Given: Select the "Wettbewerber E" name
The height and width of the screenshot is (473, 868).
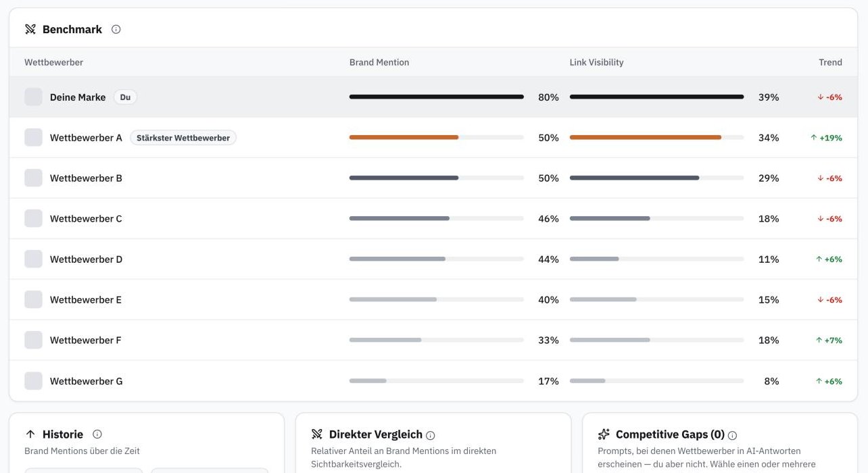Looking at the screenshot, I should pyautogui.click(x=86, y=300).
